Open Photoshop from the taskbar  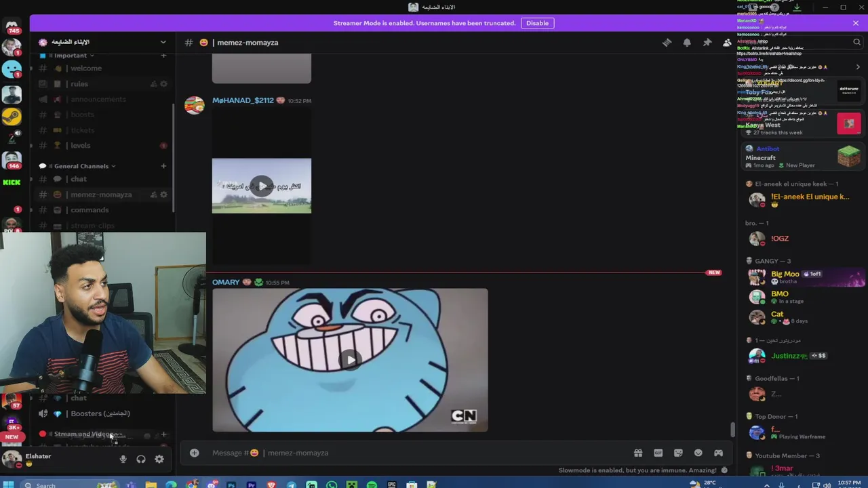231,485
